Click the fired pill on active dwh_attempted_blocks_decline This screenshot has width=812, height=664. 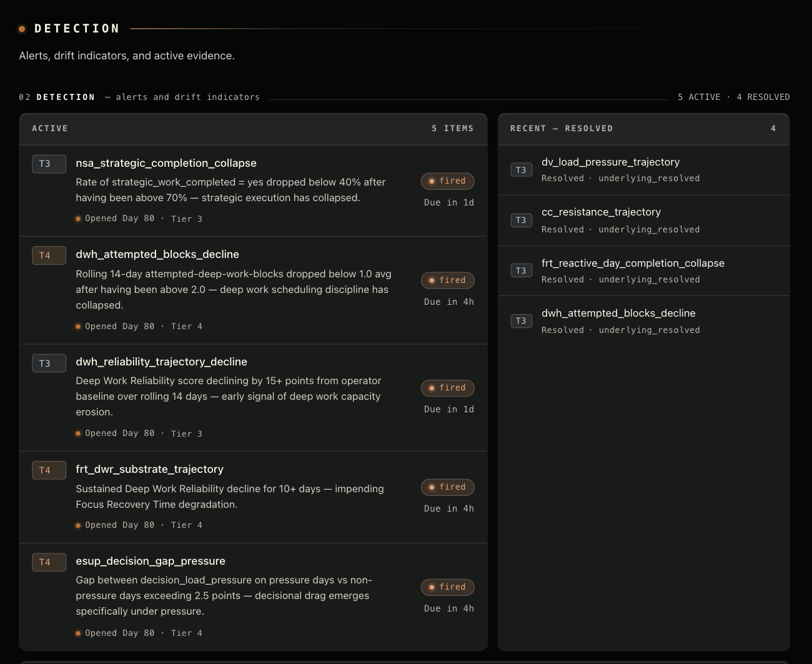(447, 280)
